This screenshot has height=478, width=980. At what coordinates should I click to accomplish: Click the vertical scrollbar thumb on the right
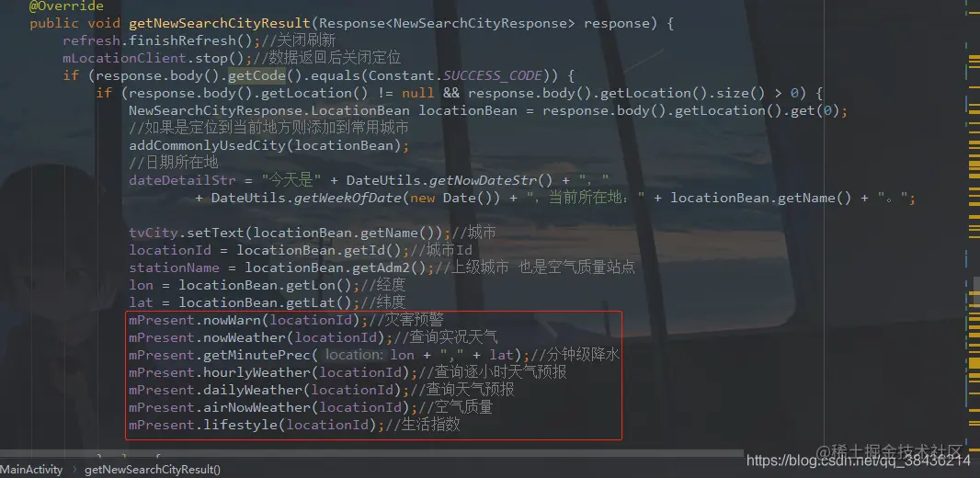(x=976, y=291)
